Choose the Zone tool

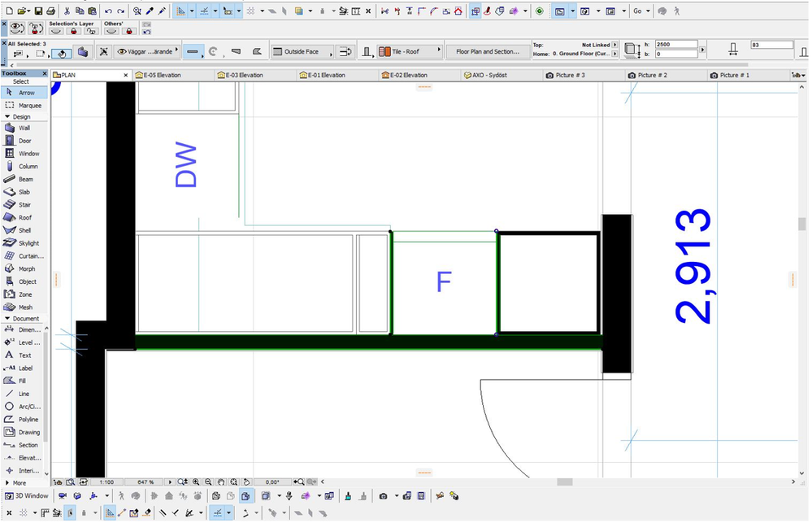[x=24, y=294]
